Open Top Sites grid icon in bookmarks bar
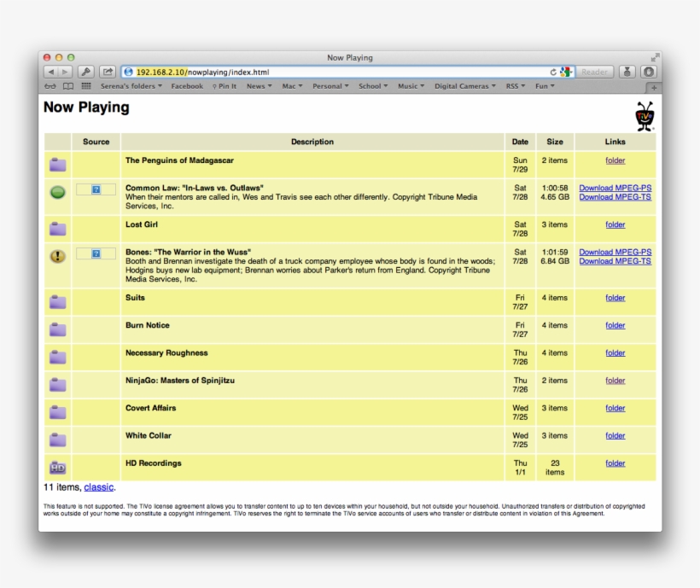This screenshot has height=588, width=700. point(86,86)
